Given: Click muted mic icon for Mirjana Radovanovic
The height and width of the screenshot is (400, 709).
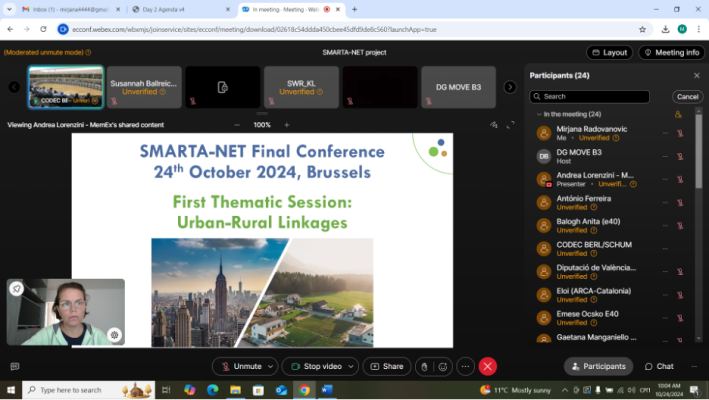Looking at the screenshot, I should 680,133.
